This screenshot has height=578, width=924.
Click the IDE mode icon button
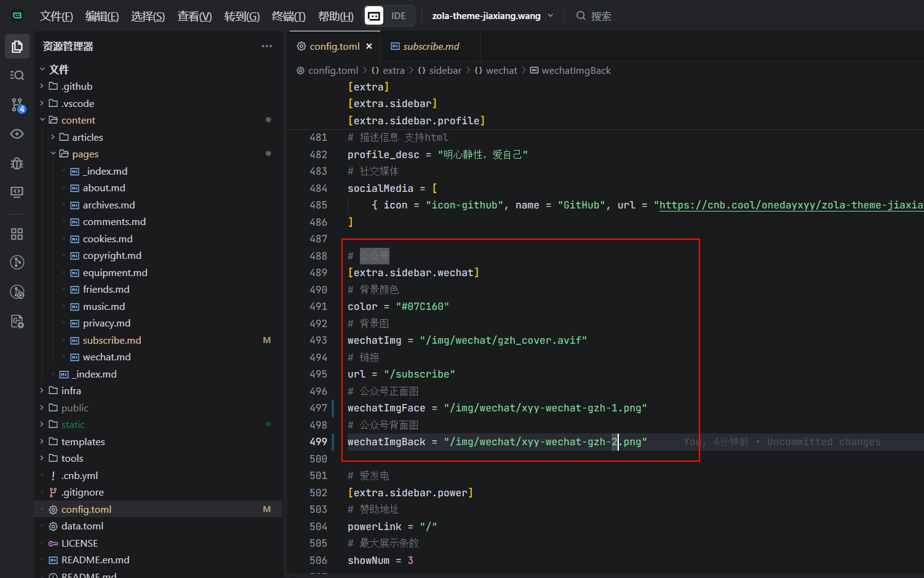374,16
